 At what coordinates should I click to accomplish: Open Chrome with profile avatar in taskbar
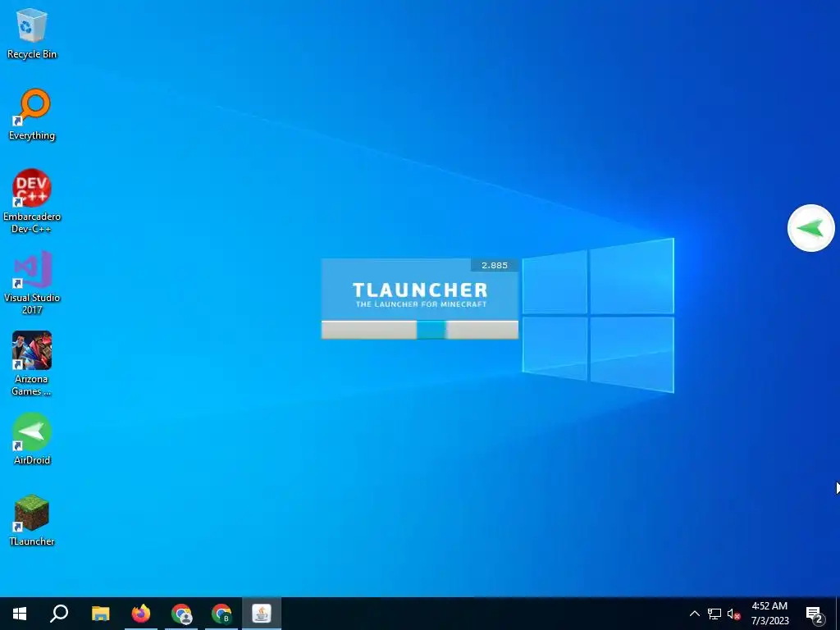(x=181, y=614)
